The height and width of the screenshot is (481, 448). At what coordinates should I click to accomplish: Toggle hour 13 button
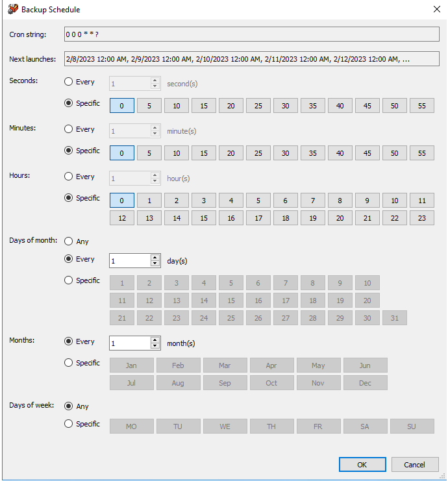coord(149,218)
